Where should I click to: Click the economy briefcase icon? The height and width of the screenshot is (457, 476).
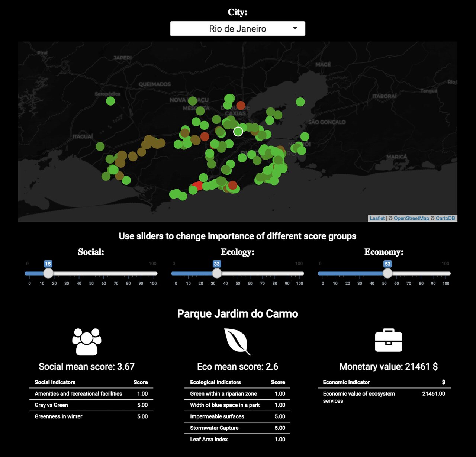388,340
